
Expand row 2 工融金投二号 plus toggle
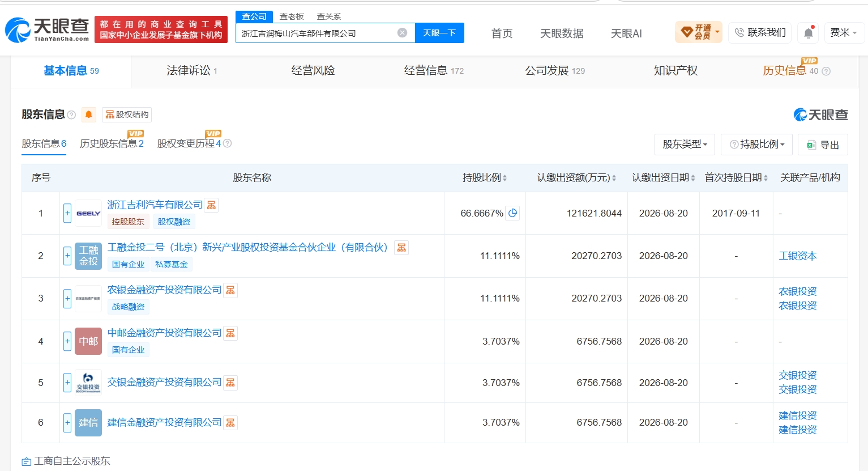pos(67,256)
